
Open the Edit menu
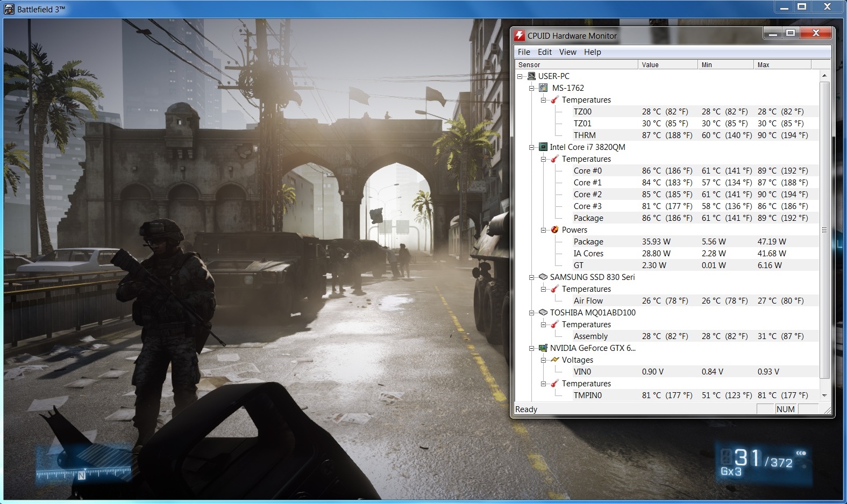click(545, 52)
